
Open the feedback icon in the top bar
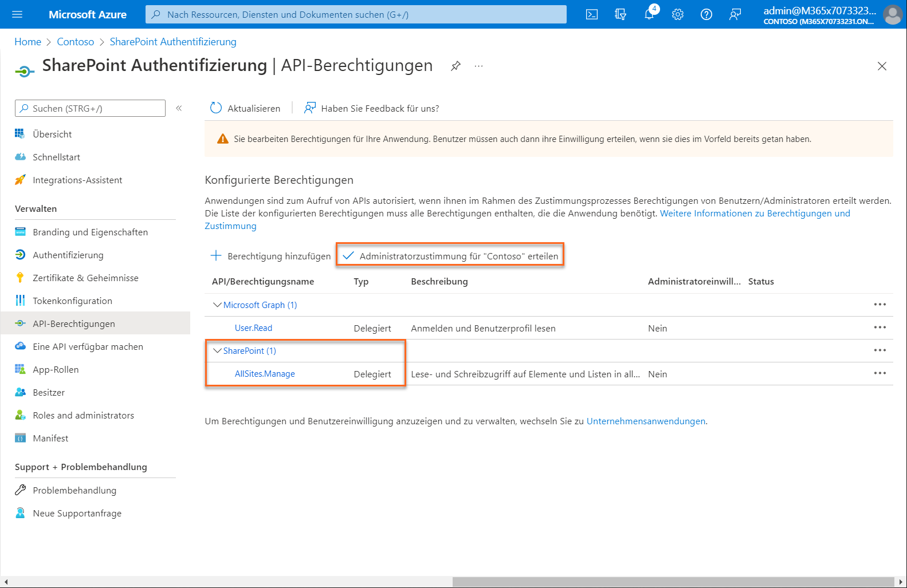point(735,14)
